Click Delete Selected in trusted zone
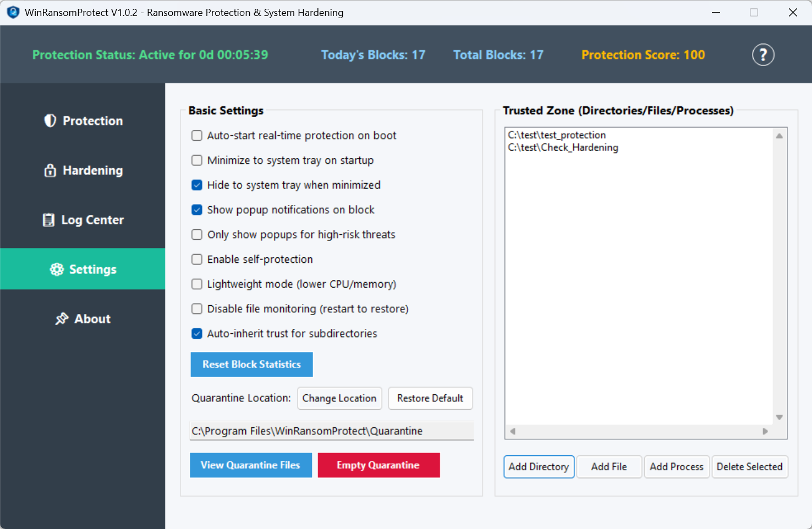 749,467
